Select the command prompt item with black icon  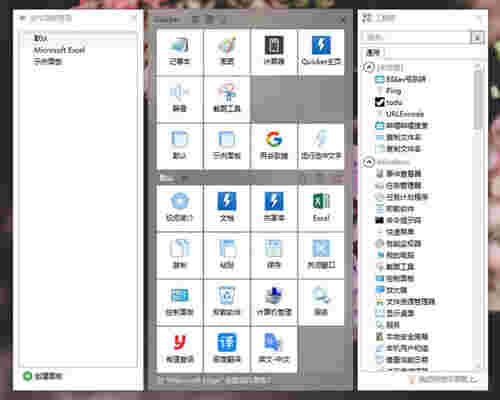[x=398, y=220]
